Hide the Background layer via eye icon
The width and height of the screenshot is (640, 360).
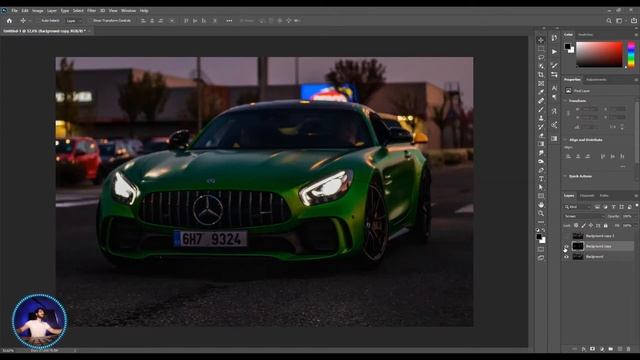[566, 257]
